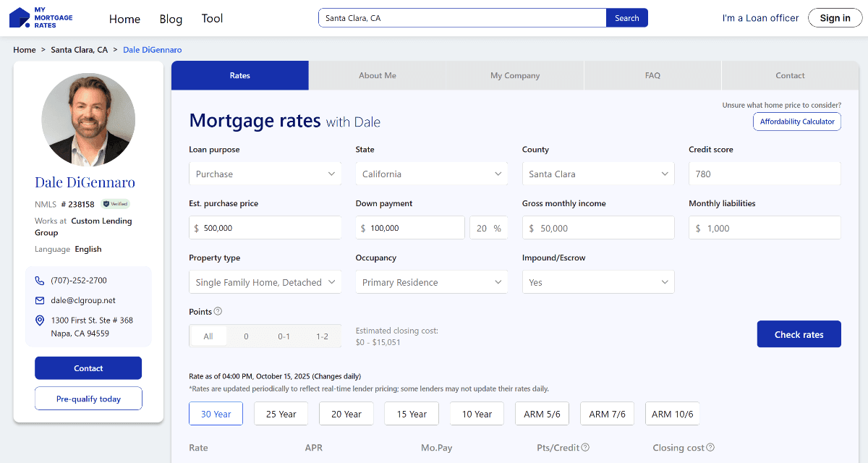Click the location pin icon
The width and height of the screenshot is (868, 463).
40,320
